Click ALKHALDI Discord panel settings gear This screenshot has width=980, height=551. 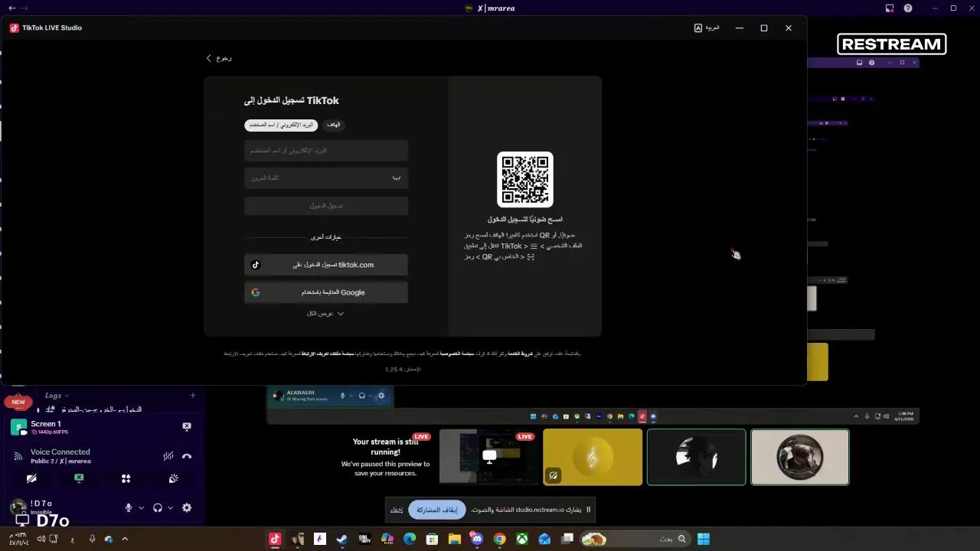pos(381,396)
